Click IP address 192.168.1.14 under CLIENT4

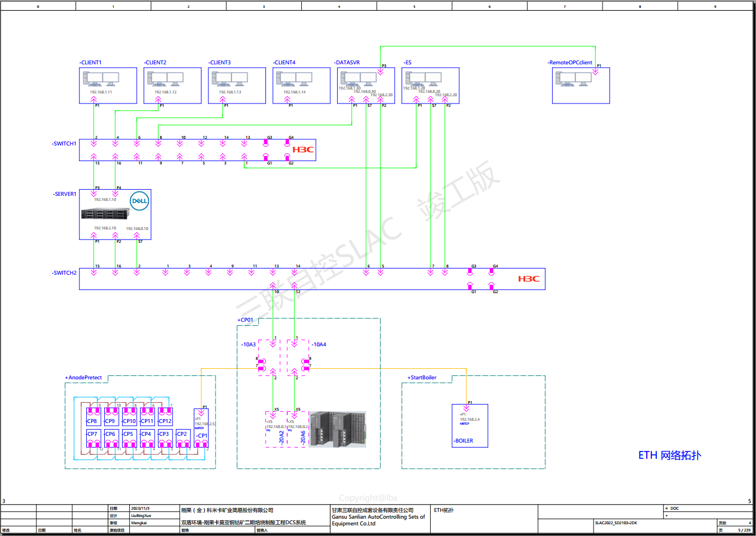coord(295,92)
